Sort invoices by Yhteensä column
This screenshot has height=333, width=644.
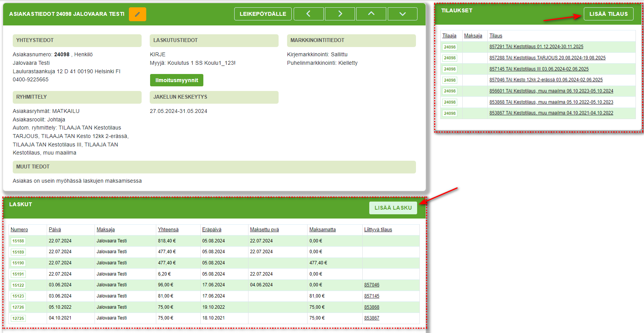pyautogui.click(x=168, y=230)
